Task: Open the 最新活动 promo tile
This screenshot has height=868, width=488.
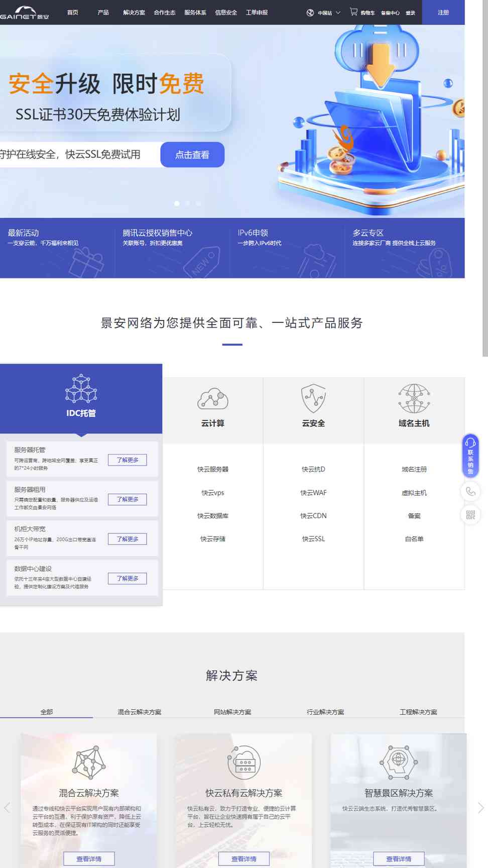Action: [57, 248]
